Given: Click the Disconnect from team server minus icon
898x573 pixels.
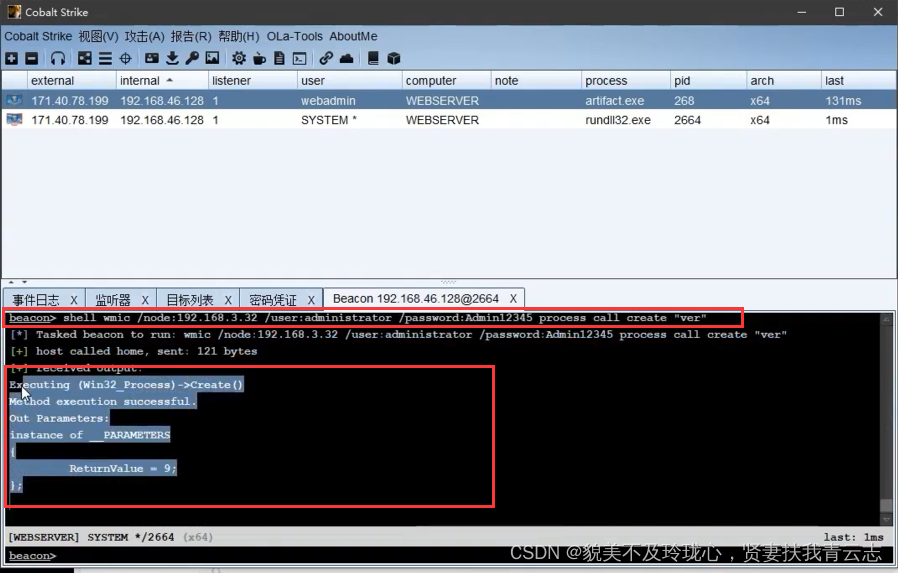Looking at the screenshot, I should (32, 58).
